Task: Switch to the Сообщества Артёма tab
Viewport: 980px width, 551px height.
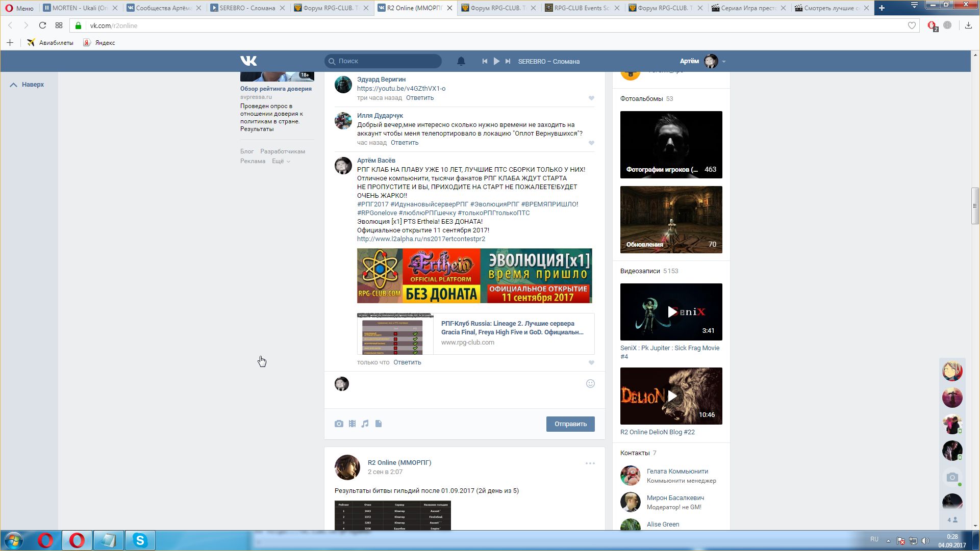Action: tap(164, 8)
